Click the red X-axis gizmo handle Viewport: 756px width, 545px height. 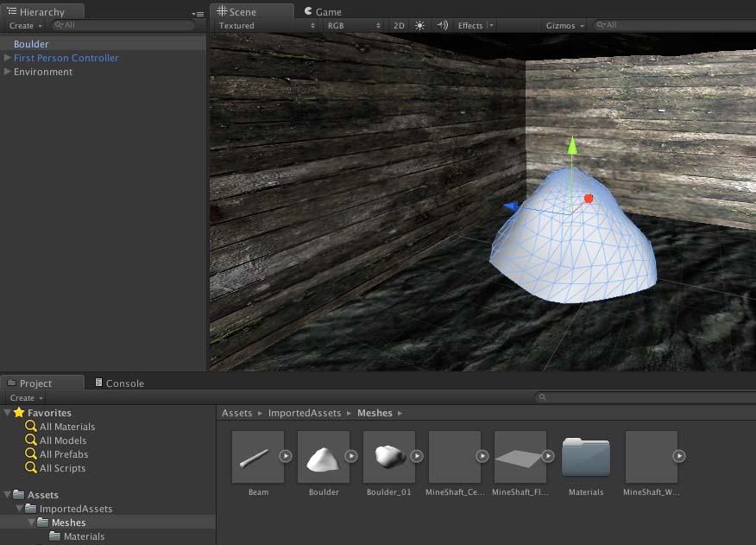point(589,199)
